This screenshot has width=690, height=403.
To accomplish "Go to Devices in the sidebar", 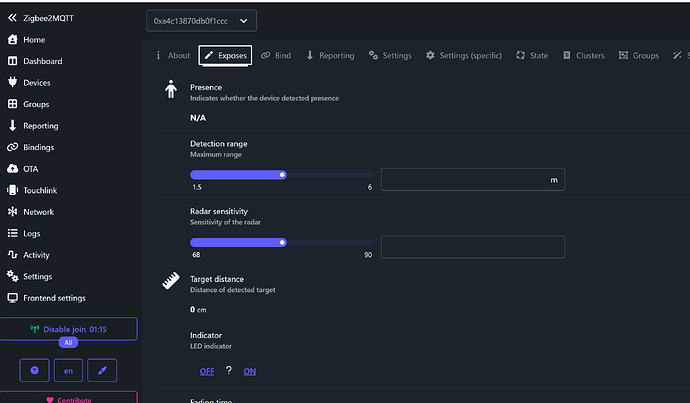I will click(36, 83).
